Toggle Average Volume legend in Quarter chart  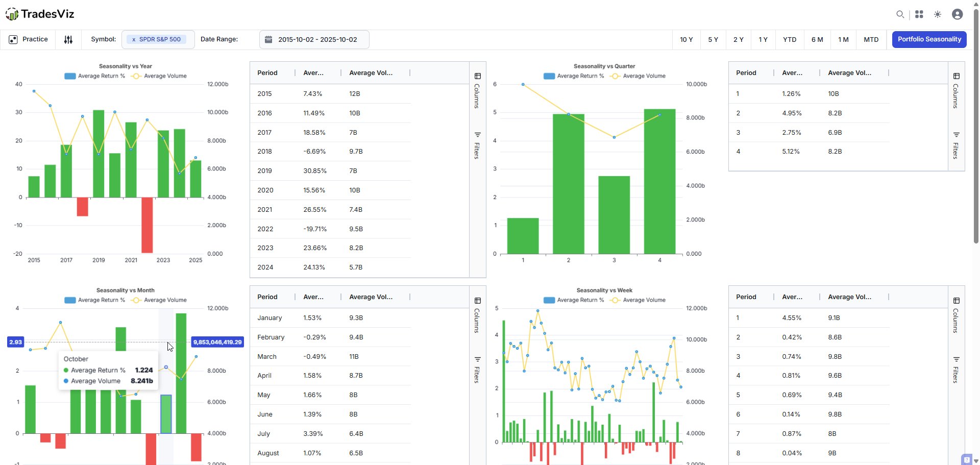638,76
